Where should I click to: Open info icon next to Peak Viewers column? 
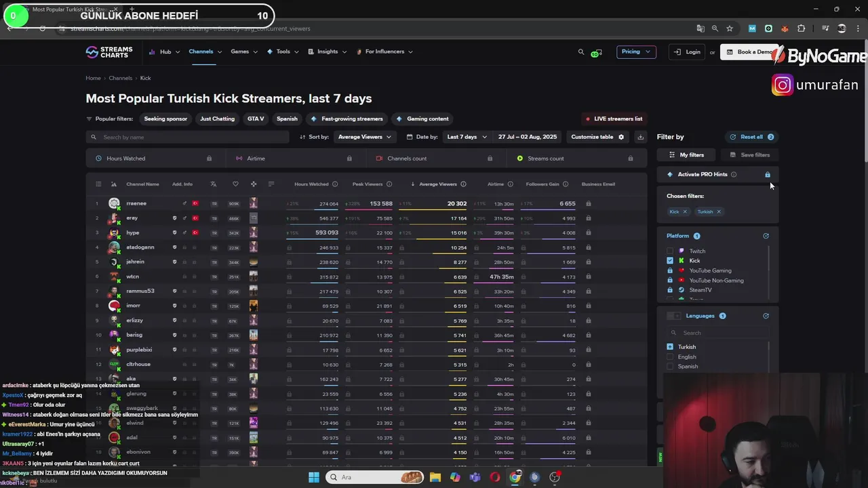[x=389, y=184]
